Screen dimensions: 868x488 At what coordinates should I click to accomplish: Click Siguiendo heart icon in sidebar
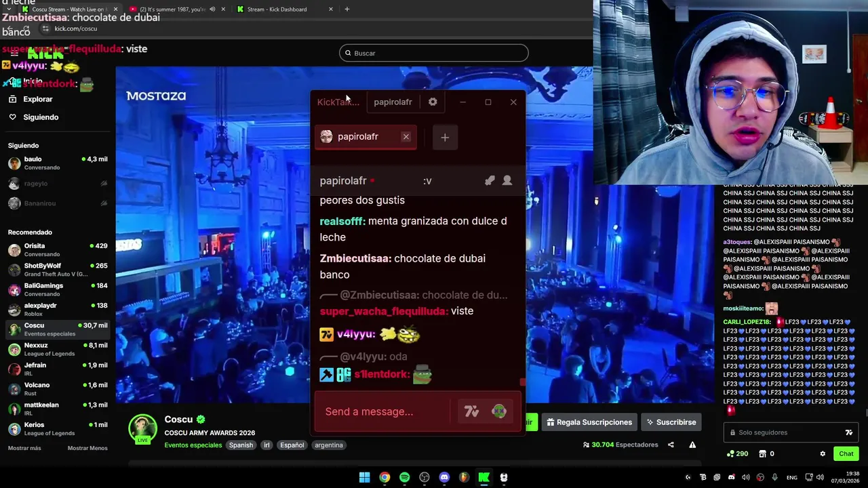[12, 117]
